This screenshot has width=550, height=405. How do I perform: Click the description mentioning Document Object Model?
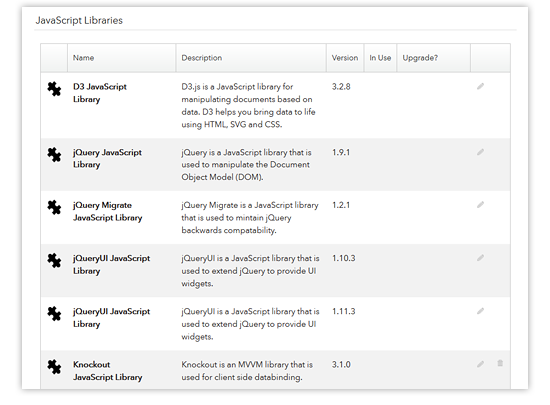246,165
